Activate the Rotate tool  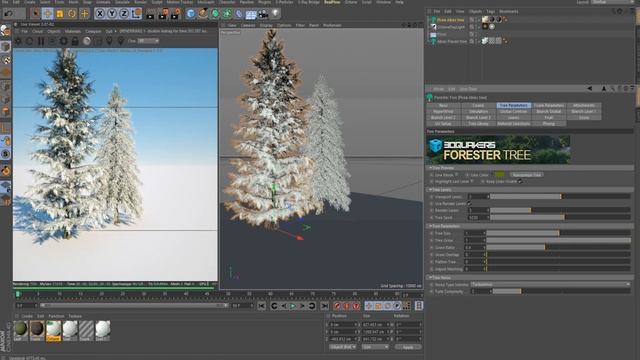coord(72,14)
